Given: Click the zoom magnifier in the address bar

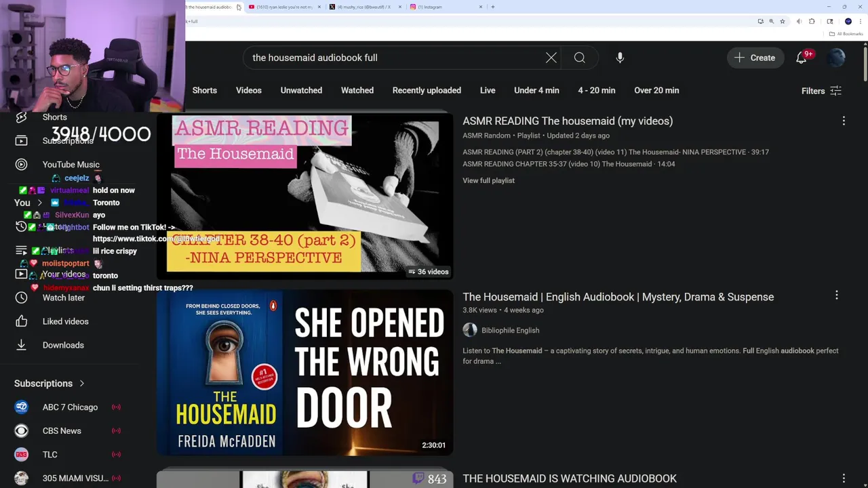Looking at the screenshot, I should pos(771,21).
